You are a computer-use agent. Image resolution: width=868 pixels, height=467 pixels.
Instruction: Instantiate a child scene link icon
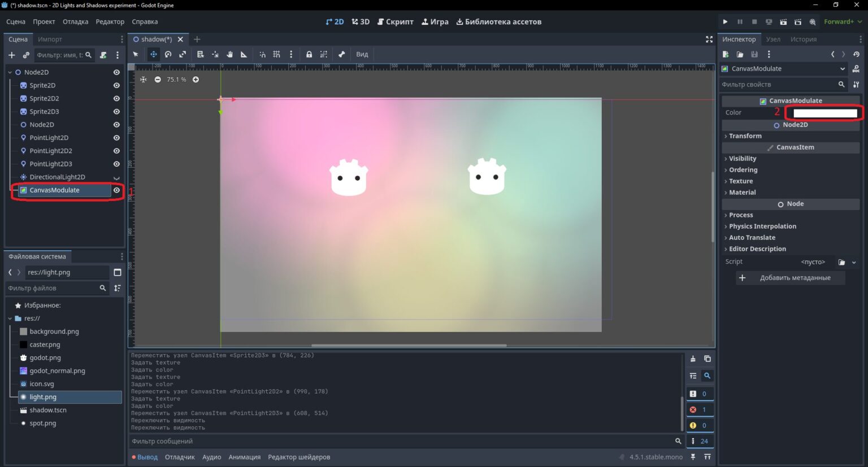click(x=26, y=55)
